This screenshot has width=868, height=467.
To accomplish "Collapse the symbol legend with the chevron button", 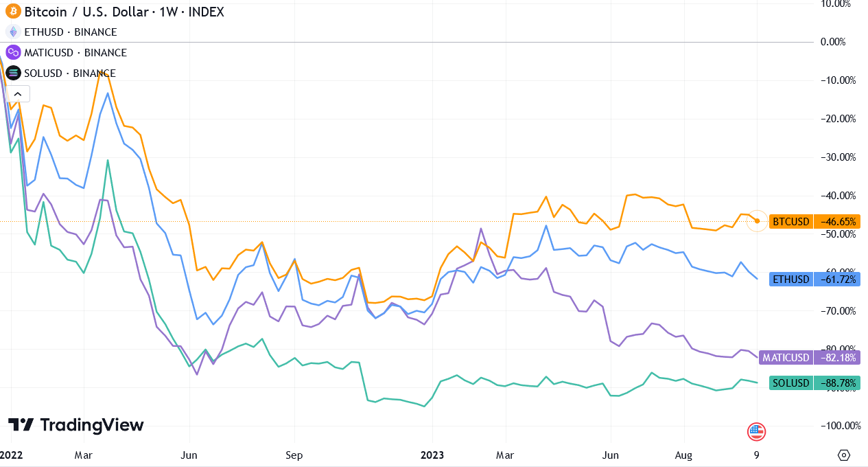I will (x=19, y=93).
